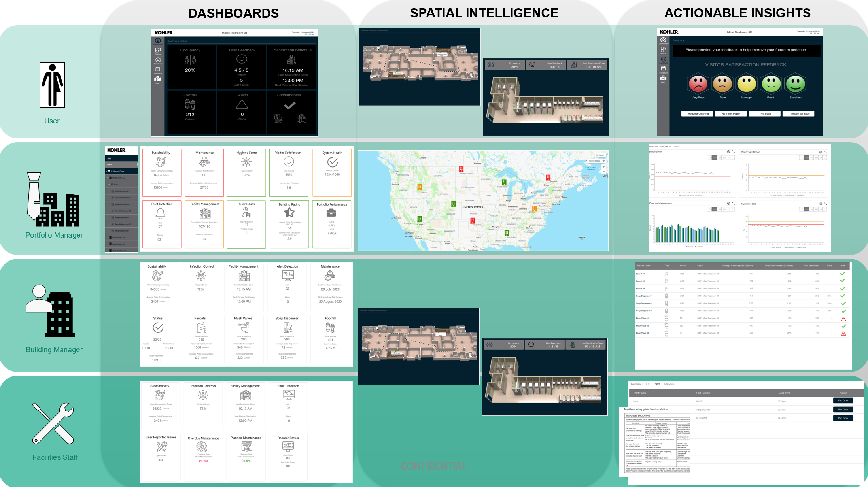Viewport: 868px width, 487px height.
Task: Open the Fault Detection bell icon card
Action: (160, 213)
